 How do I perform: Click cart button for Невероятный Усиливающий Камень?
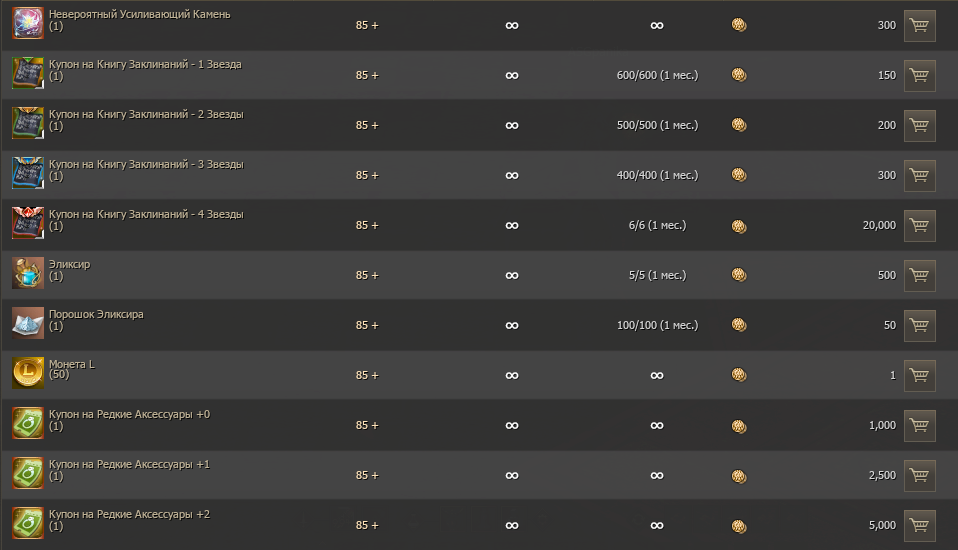tap(919, 26)
